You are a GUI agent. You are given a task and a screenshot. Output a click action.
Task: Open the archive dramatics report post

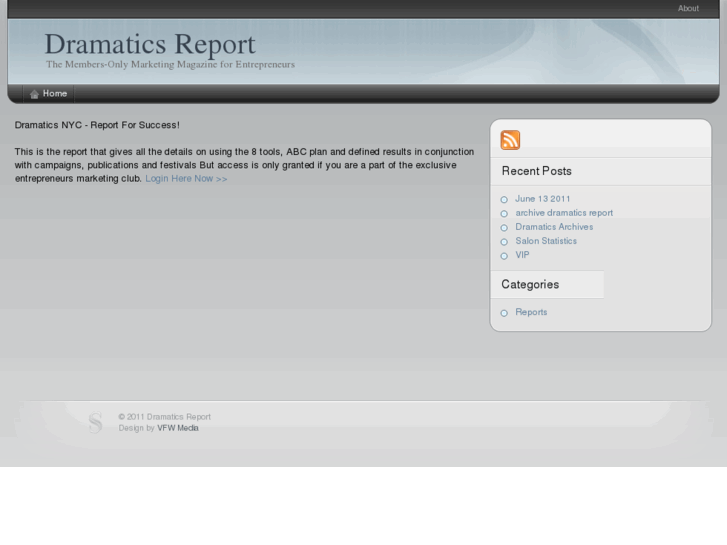(564, 213)
